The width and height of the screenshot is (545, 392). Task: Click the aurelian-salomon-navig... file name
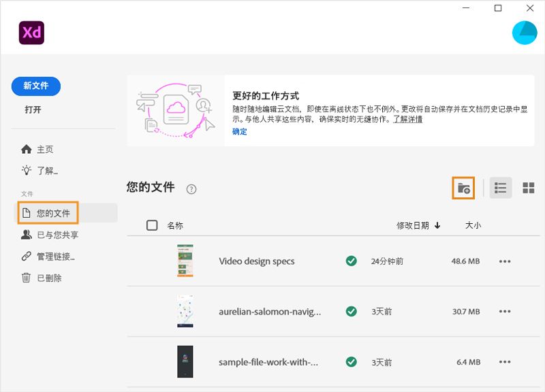coord(270,312)
